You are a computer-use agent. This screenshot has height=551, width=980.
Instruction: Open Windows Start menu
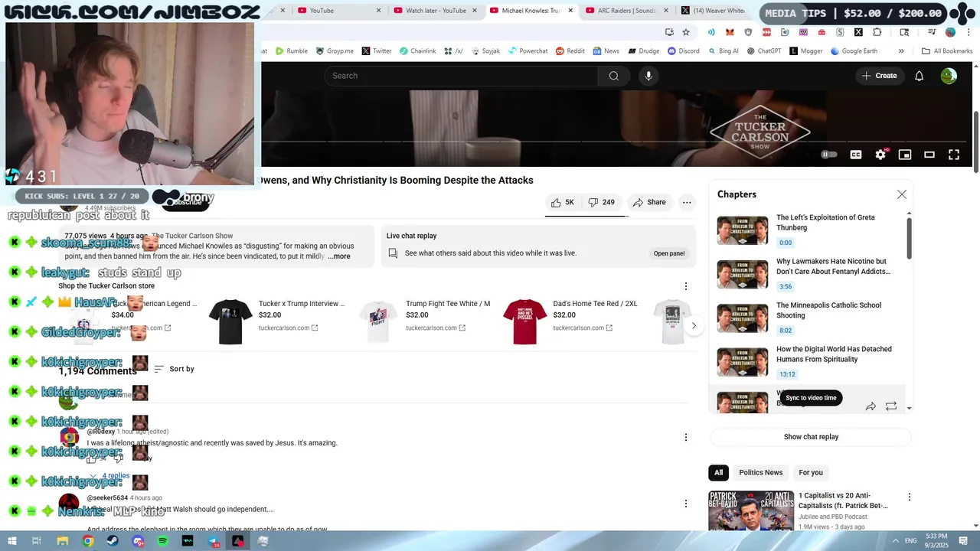click(13, 541)
